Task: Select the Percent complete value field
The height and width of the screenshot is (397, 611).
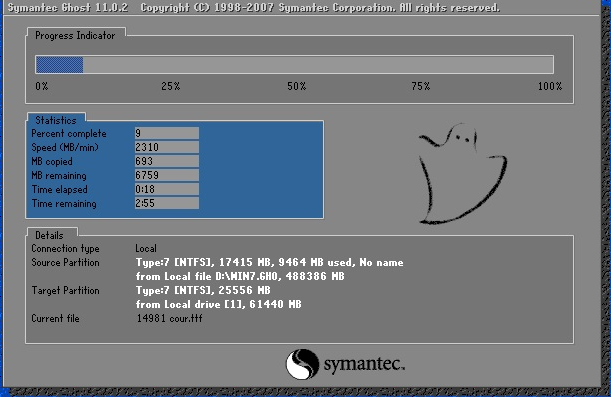Action: [167, 133]
